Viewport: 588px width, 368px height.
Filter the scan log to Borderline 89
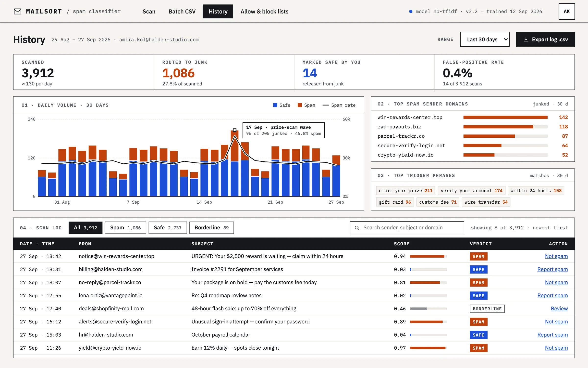click(x=212, y=228)
